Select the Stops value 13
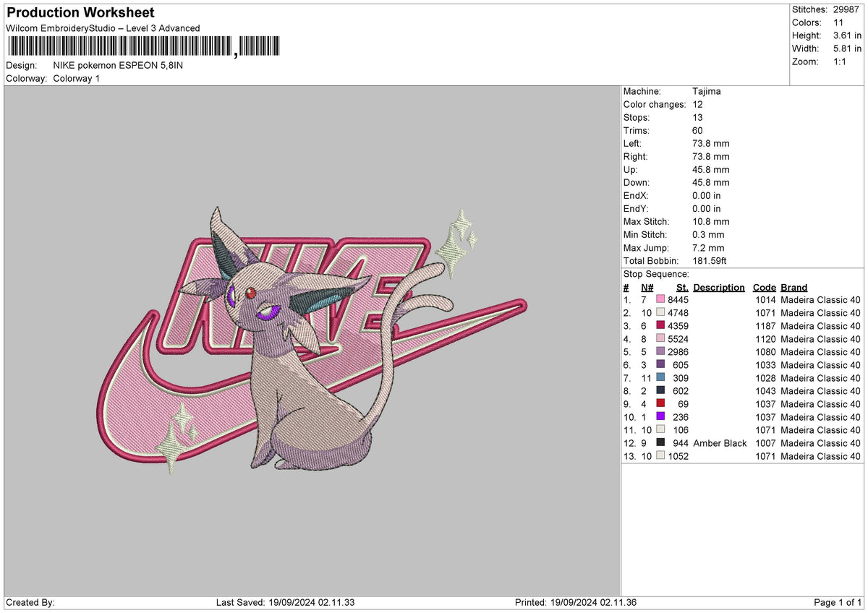The image size is (868, 613). (x=698, y=117)
